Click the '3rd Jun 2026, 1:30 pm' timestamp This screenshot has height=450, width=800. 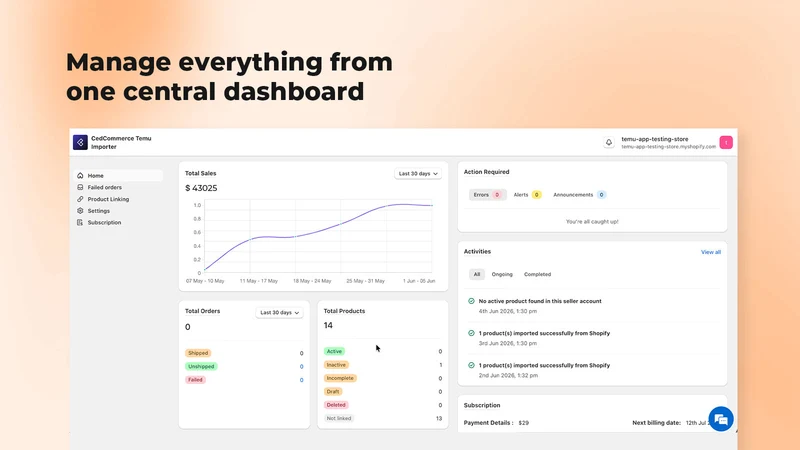tap(508, 343)
